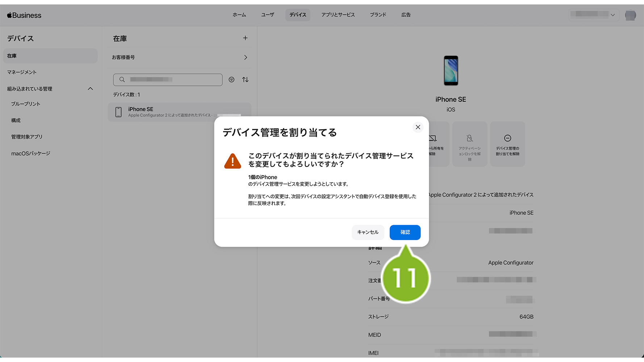Click the 確認 confirm button

405,232
